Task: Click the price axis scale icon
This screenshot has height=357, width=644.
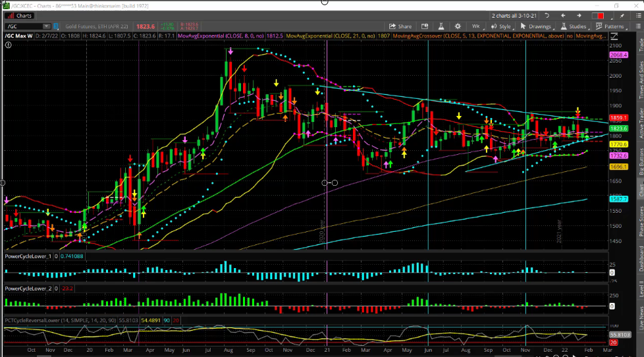Action: tap(614, 36)
